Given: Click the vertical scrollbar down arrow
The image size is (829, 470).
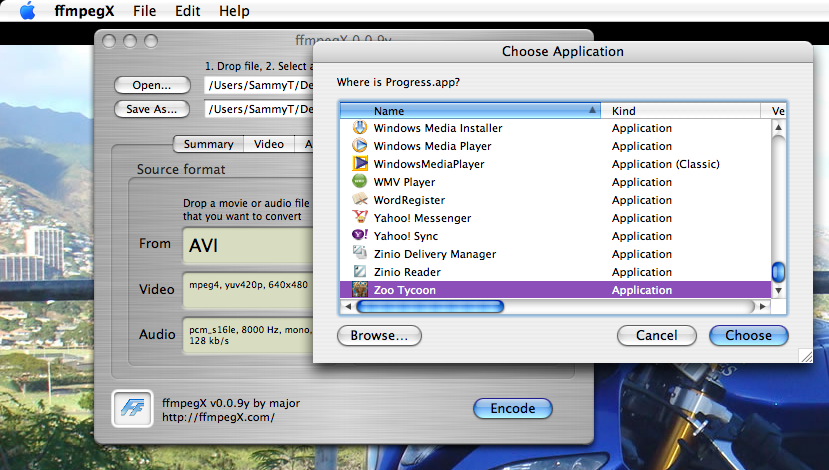Looking at the screenshot, I should pos(778,290).
